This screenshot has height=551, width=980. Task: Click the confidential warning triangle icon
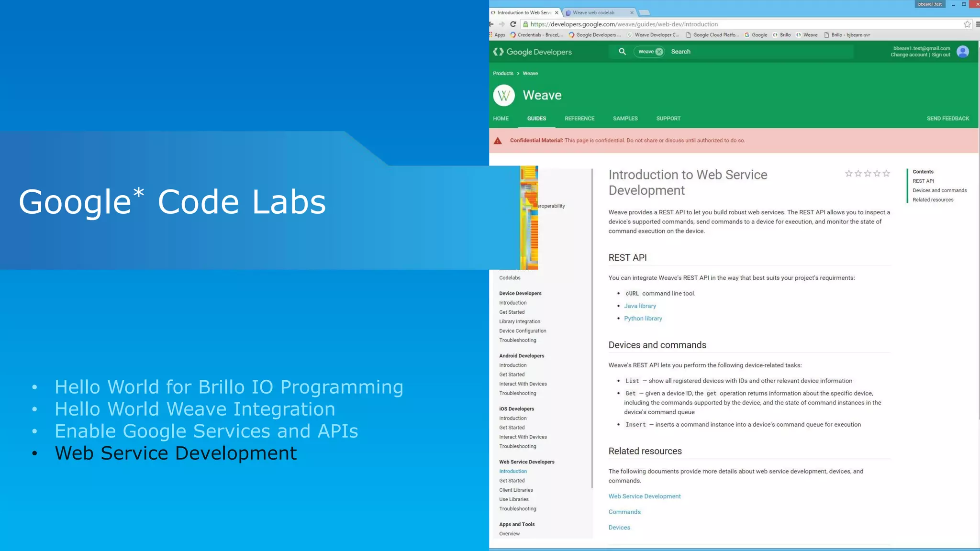point(498,141)
